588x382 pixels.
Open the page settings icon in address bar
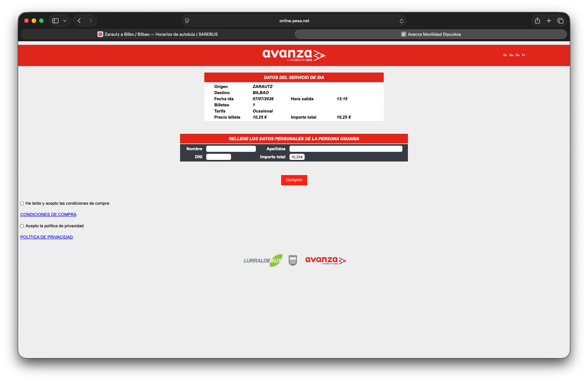tap(187, 21)
